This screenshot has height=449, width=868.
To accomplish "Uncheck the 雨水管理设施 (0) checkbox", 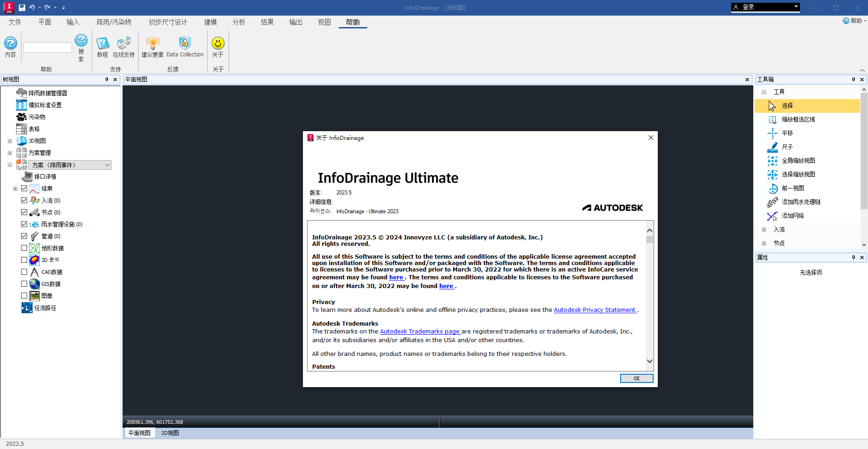I will (x=24, y=224).
